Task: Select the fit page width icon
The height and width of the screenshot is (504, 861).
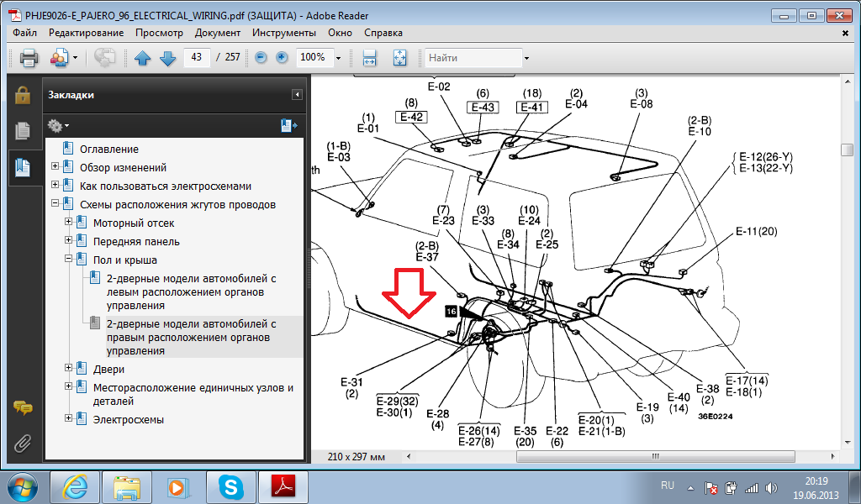Action: [x=369, y=58]
